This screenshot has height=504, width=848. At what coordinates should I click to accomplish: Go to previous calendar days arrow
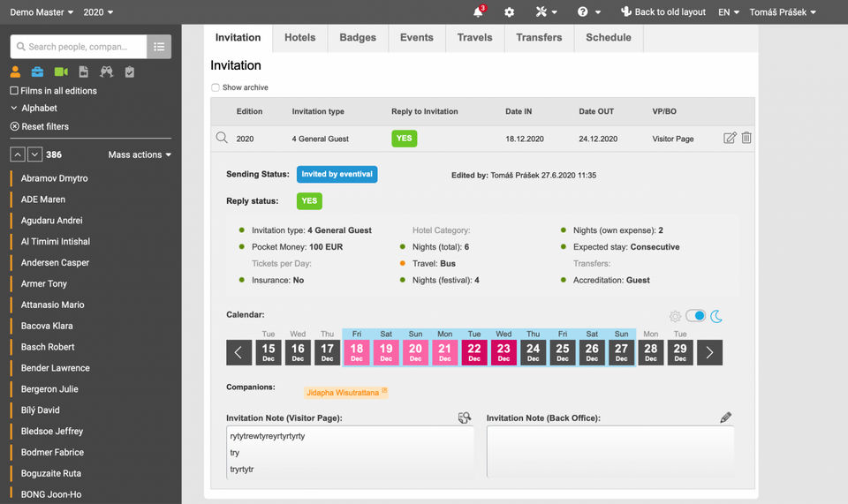click(239, 353)
